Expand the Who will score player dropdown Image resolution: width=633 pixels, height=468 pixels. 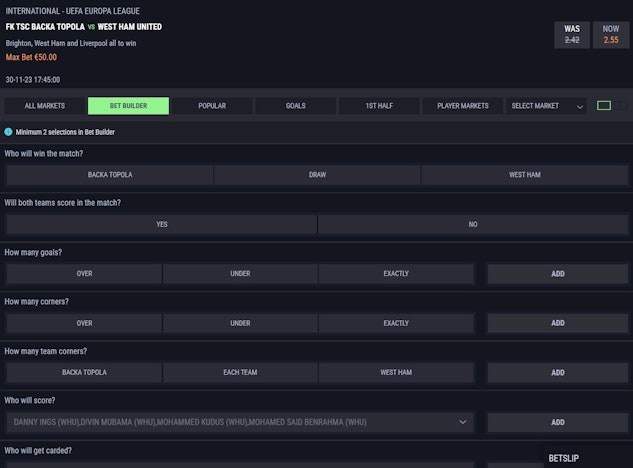click(x=240, y=422)
